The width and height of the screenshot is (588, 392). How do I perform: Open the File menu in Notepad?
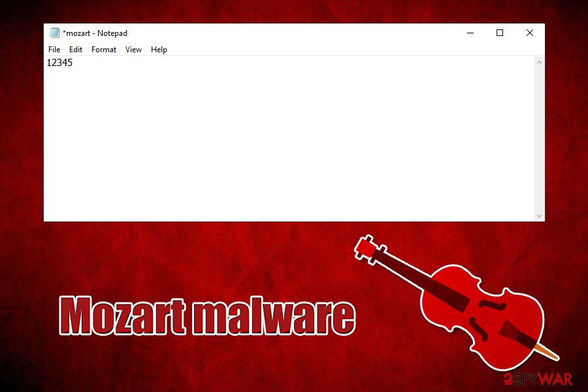(x=54, y=50)
